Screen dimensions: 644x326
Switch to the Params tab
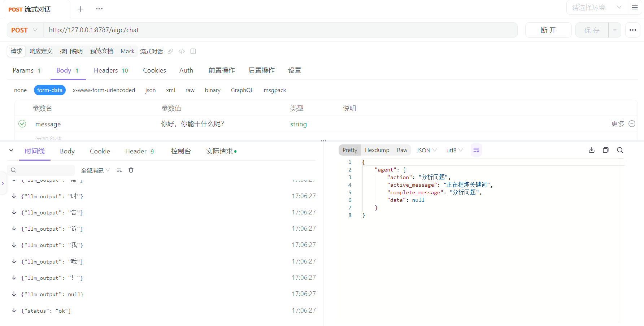[27, 70]
